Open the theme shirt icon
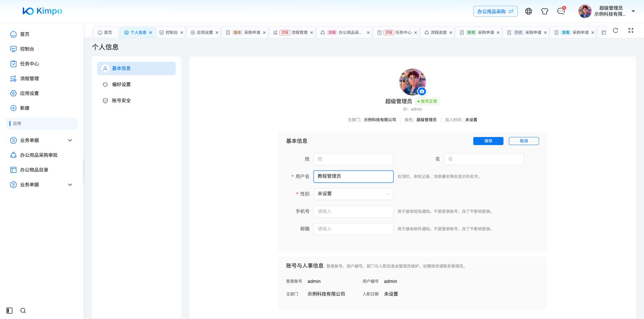Screen dimensions: 644x319 click(545, 11)
